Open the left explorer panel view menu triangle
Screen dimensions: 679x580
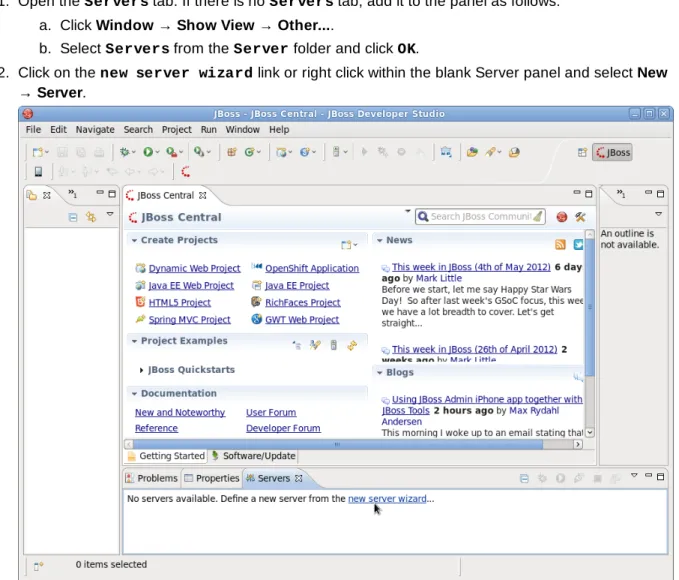(110, 214)
